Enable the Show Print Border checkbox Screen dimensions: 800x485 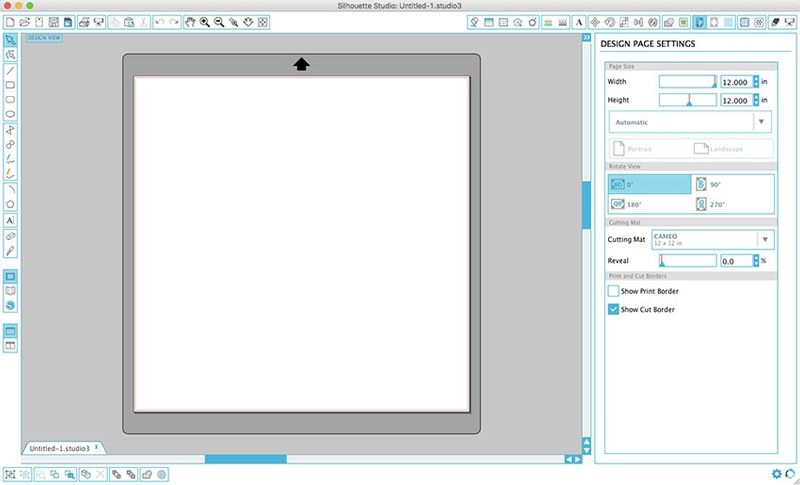point(613,291)
